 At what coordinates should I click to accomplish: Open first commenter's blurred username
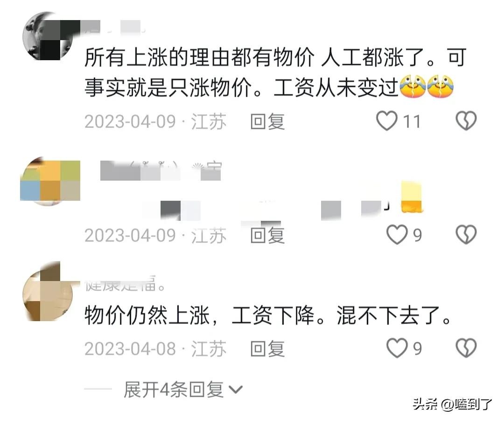coord(113,27)
